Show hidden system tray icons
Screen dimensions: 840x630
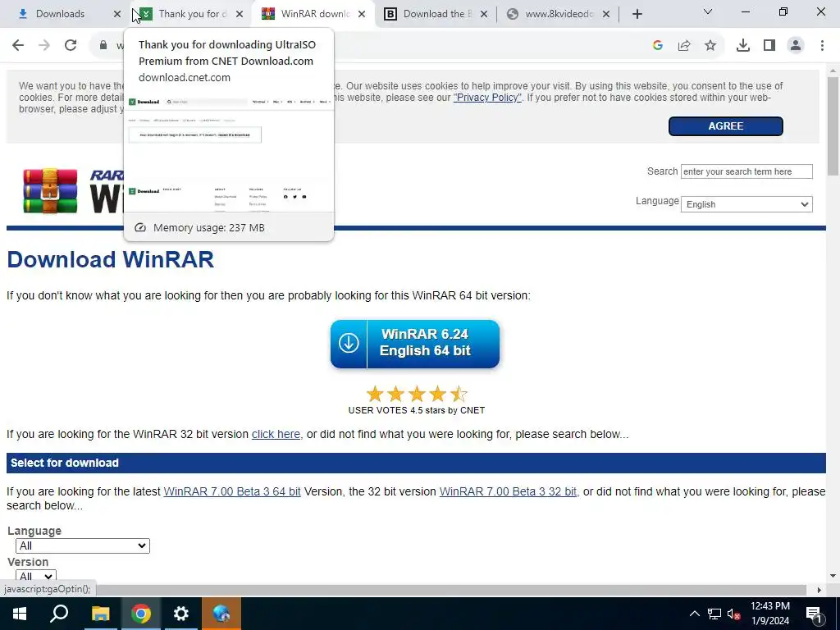point(694,614)
